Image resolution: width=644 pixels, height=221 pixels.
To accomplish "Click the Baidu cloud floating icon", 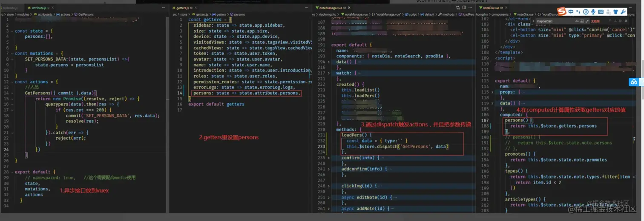I will click(x=634, y=82).
